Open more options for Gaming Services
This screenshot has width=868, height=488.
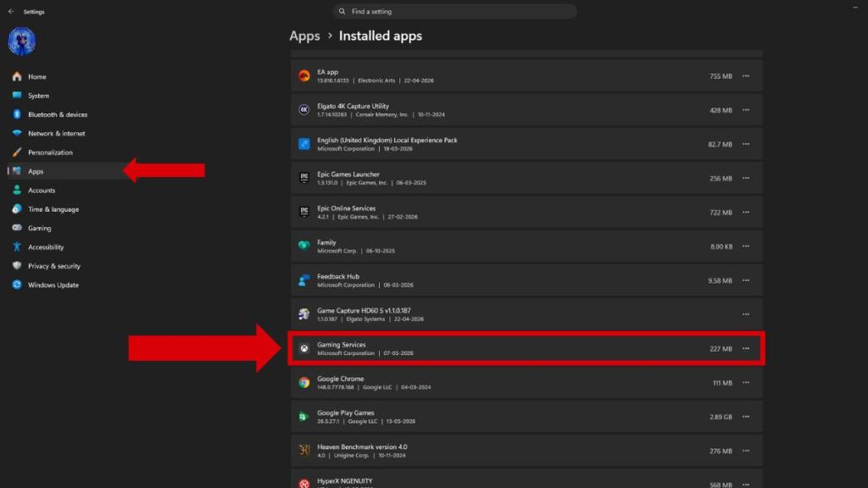[x=746, y=348]
